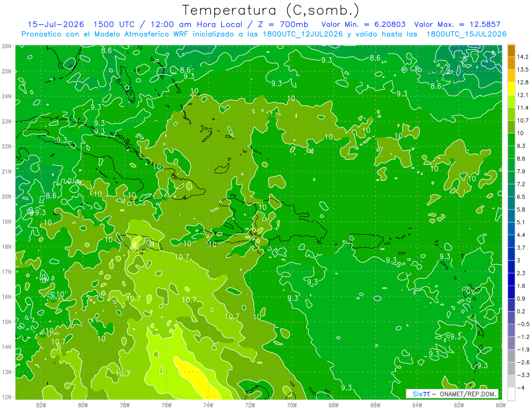This screenshot has height=411, width=532.
Task: Click the '82W' longitude axis label
Action: 41,405
